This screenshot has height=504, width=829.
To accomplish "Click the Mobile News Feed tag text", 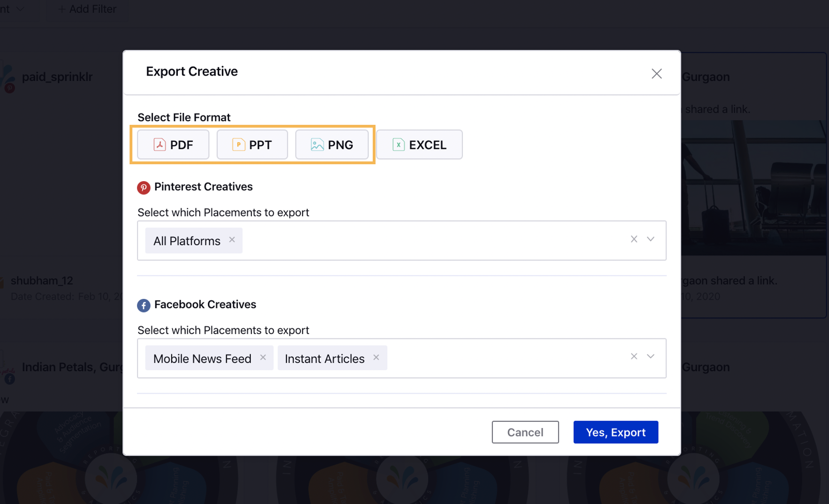I will pos(202,359).
